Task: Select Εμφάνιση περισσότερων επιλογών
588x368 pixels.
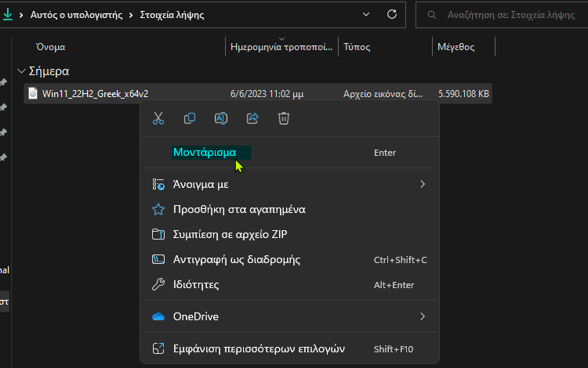Action: [x=289, y=349]
